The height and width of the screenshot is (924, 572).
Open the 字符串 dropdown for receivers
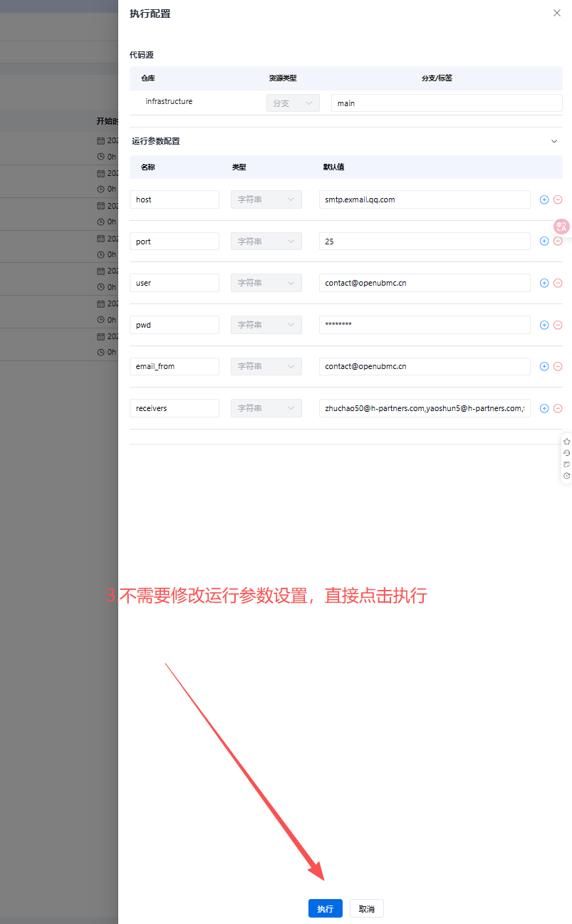pos(266,408)
